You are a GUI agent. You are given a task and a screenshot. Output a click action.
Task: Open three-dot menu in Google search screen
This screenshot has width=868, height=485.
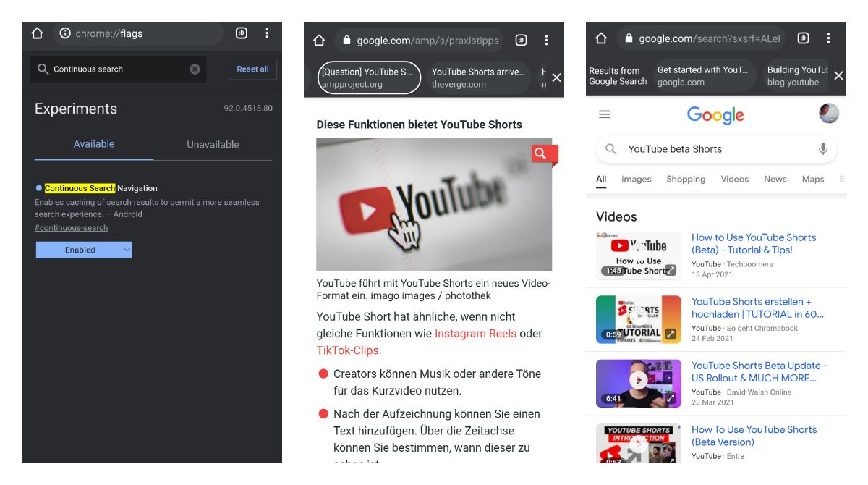(x=828, y=38)
